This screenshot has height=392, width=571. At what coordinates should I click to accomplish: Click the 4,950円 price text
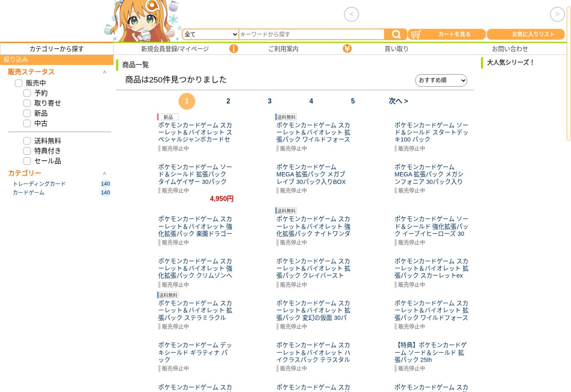pyautogui.click(x=222, y=199)
